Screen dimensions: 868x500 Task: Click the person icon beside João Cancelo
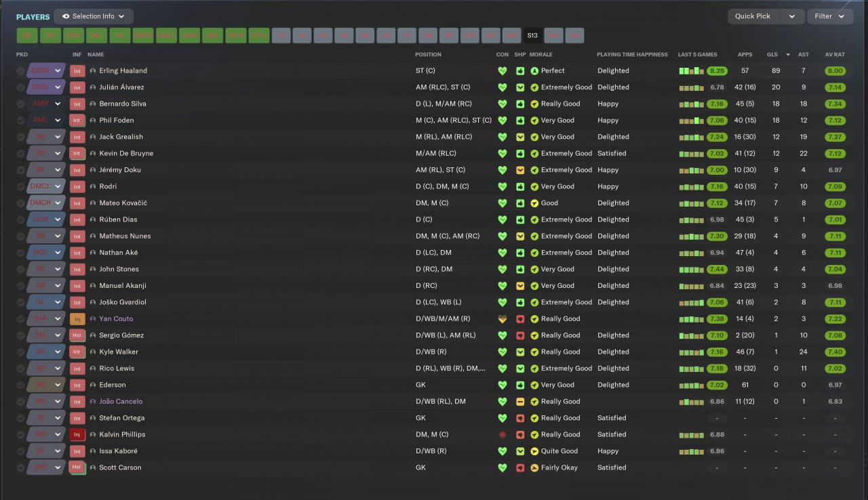(93, 402)
